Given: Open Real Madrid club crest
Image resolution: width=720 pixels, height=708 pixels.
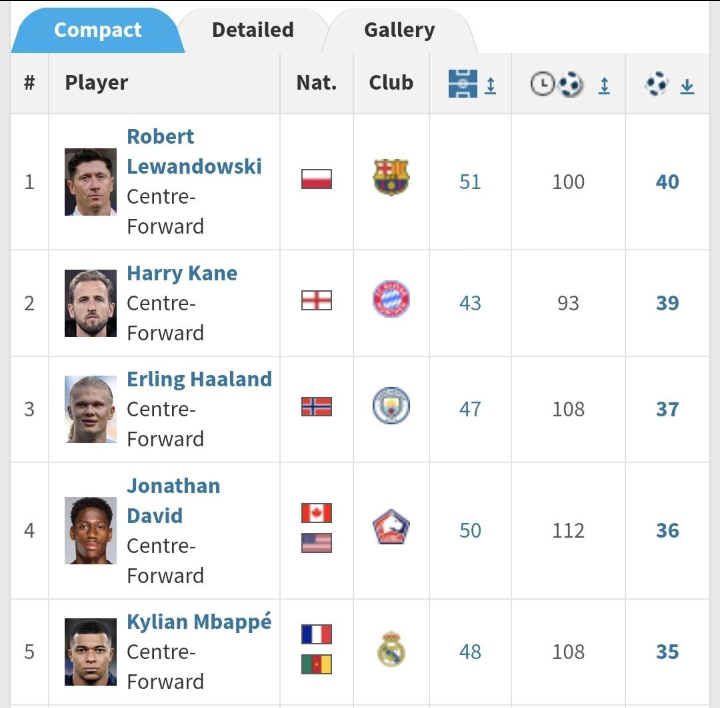Looking at the screenshot, I should click(391, 650).
